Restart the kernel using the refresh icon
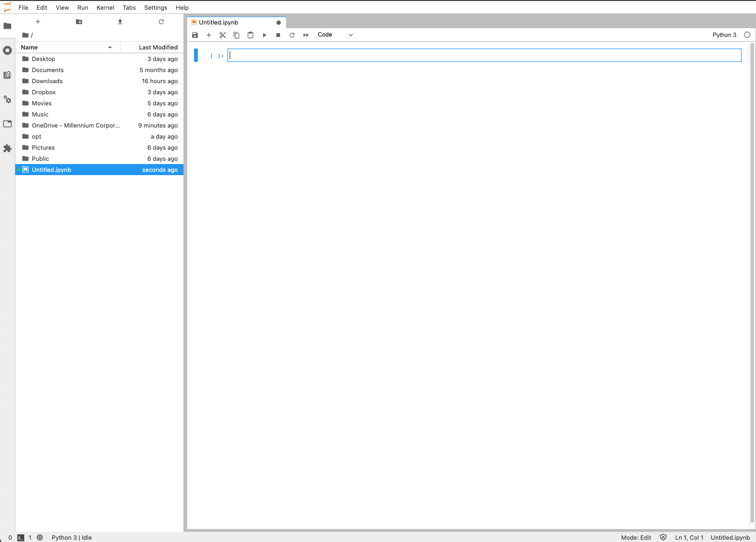 [x=292, y=35]
